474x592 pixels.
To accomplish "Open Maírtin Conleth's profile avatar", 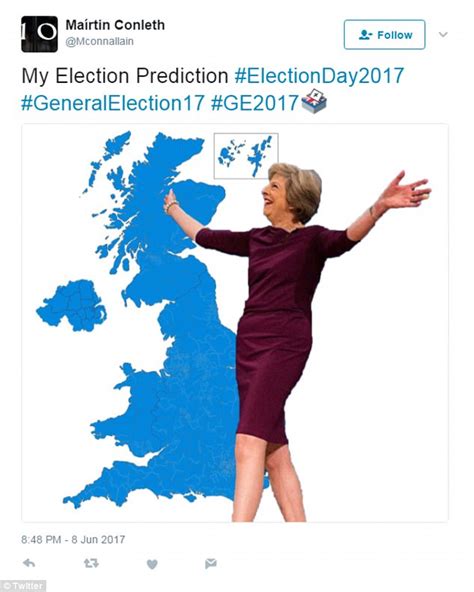I will pyautogui.click(x=39, y=34).
